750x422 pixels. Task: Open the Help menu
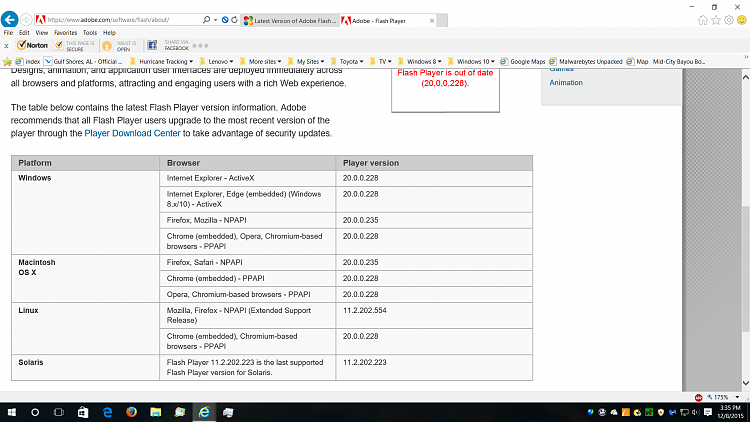[109, 33]
